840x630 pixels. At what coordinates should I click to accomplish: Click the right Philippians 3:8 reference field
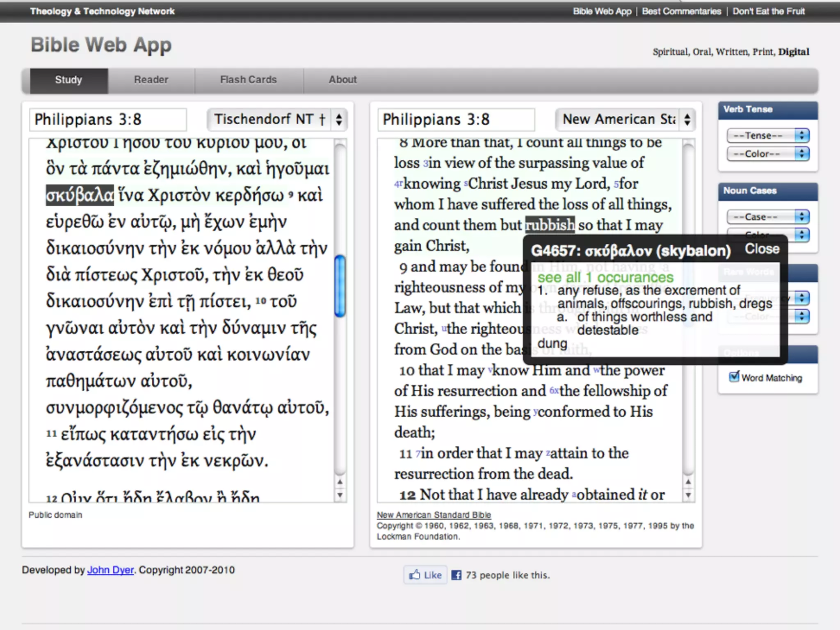point(456,120)
